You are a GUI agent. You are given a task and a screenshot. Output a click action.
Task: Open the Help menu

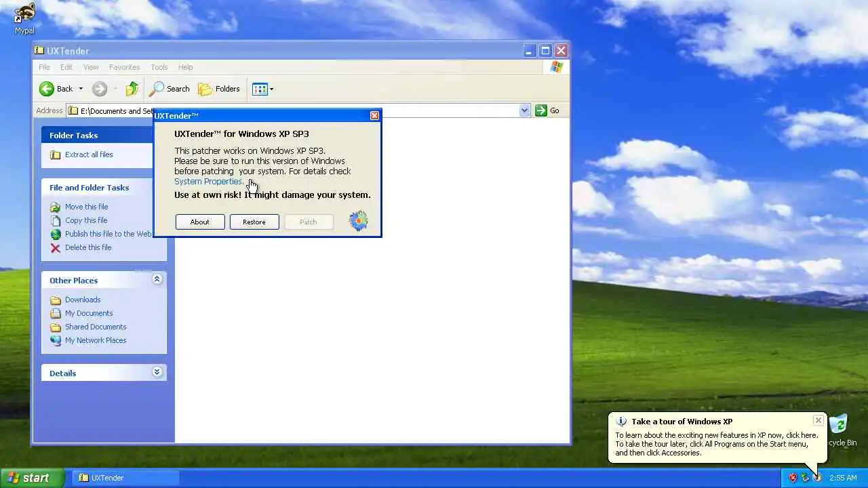(x=186, y=67)
